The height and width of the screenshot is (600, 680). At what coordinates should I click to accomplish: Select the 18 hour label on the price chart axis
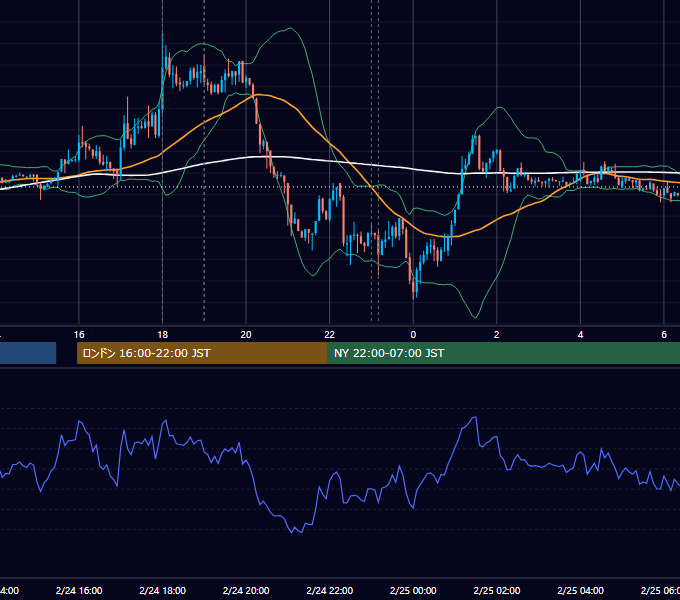coord(163,335)
